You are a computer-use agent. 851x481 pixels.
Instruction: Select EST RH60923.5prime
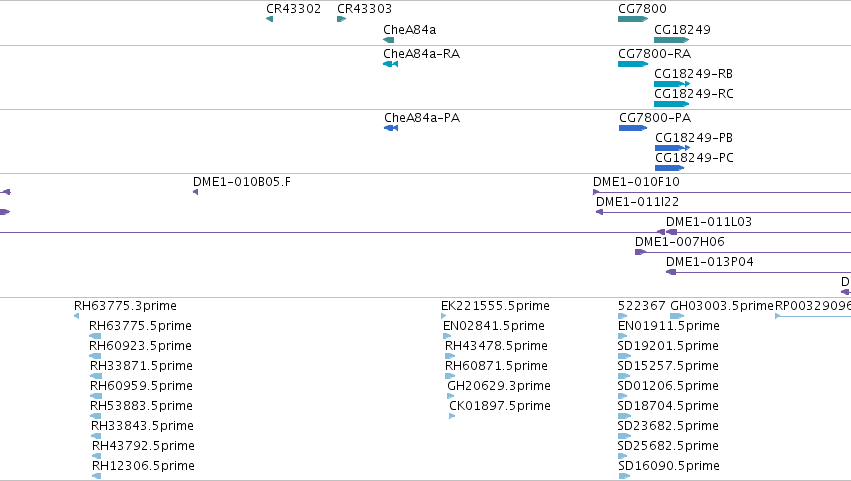pyautogui.click(x=140, y=346)
